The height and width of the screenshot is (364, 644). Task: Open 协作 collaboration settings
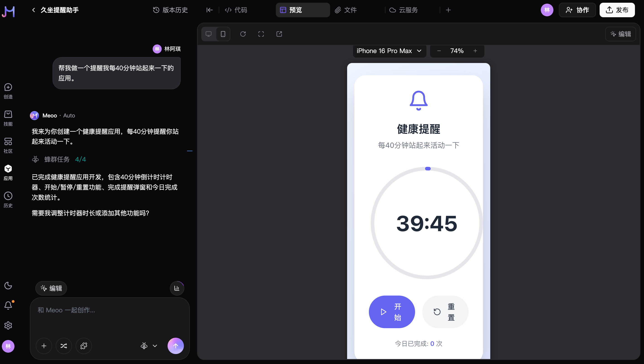[x=577, y=10]
